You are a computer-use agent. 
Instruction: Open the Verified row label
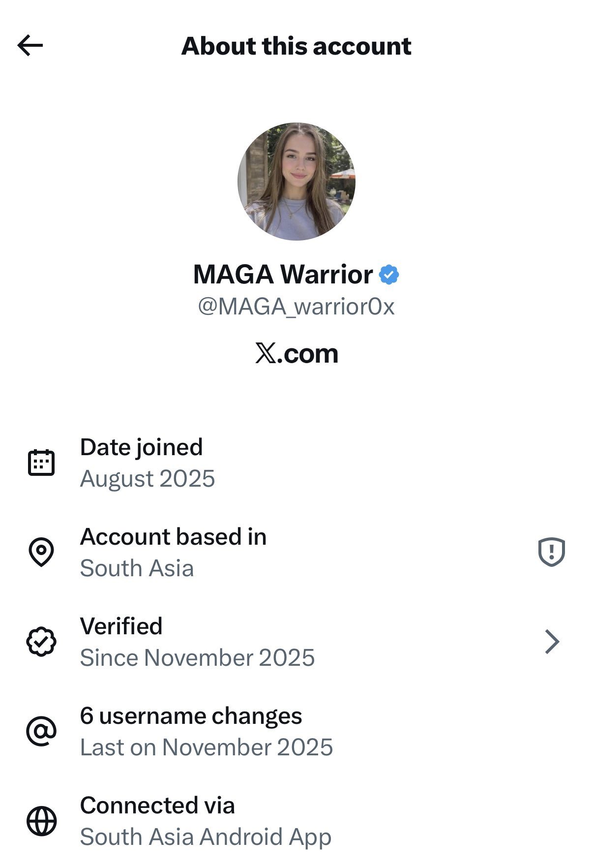121,626
